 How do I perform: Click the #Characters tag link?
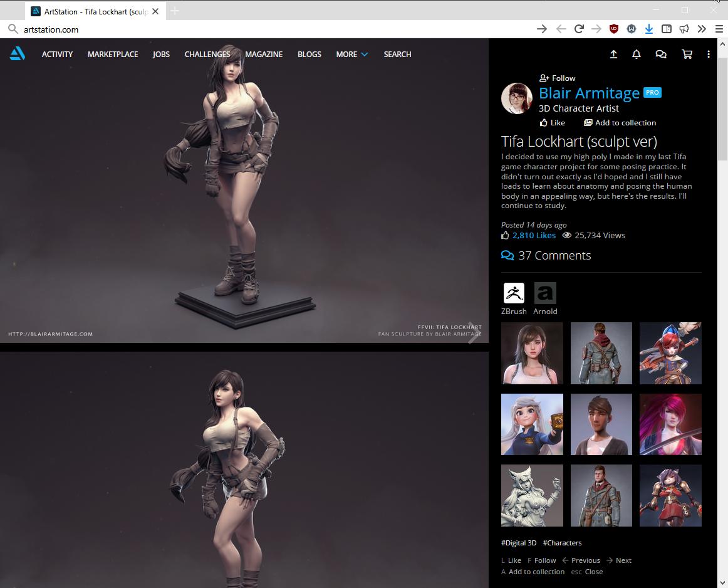point(562,543)
